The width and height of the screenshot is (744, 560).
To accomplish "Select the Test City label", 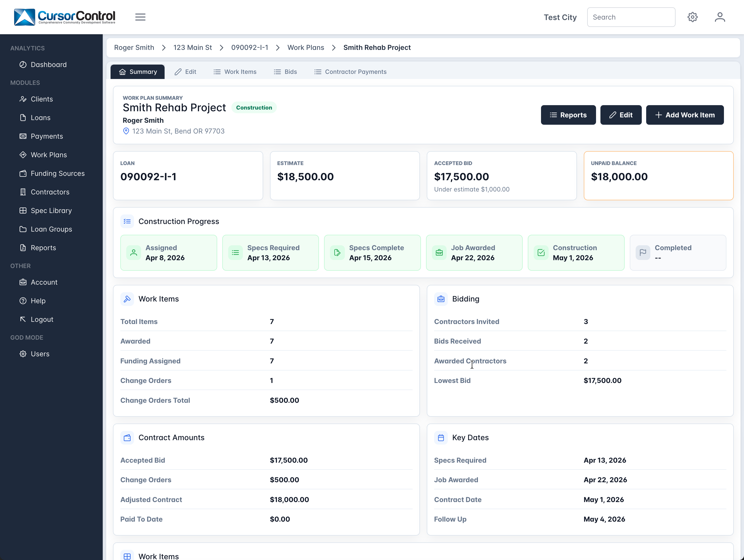I will (560, 17).
